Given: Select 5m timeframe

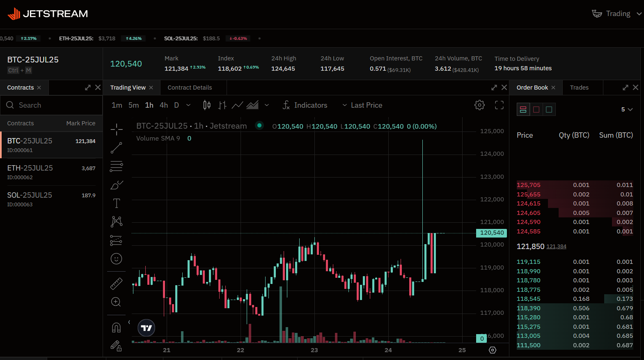Looking at the screenshot, I should tap(134, 105).
